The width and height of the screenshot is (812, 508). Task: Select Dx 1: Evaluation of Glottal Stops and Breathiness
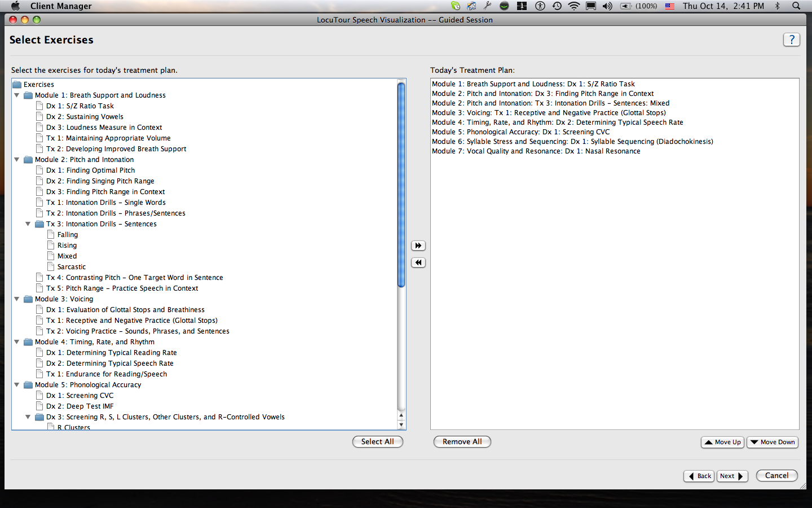pyautogui.click(x=125, y=310)
